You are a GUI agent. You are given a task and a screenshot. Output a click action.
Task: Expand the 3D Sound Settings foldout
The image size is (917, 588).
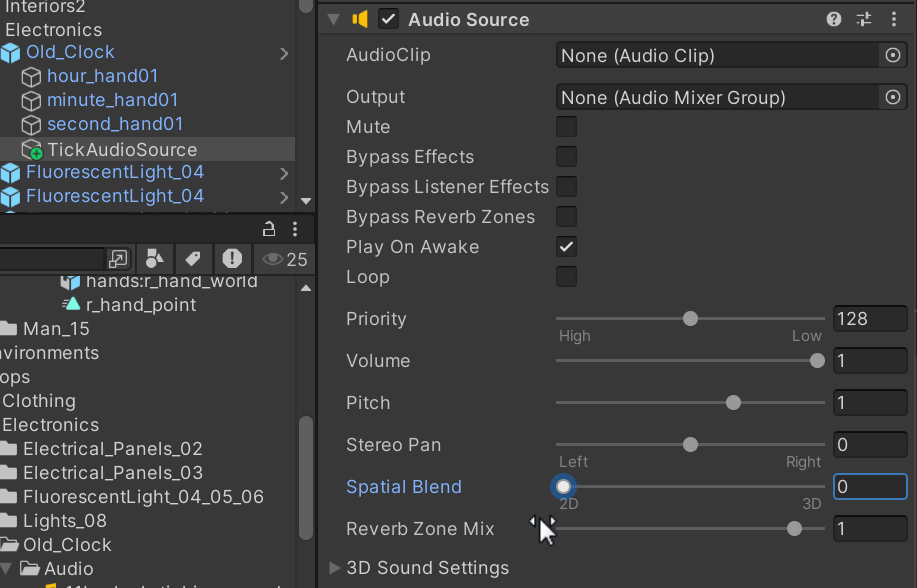334,568
